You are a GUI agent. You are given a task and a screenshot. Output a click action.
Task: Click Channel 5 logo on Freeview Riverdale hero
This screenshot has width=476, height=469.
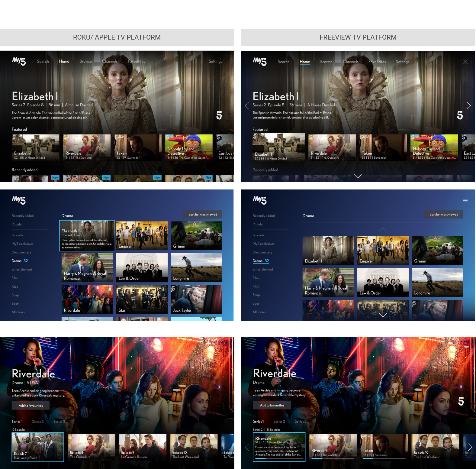(461, 401)
